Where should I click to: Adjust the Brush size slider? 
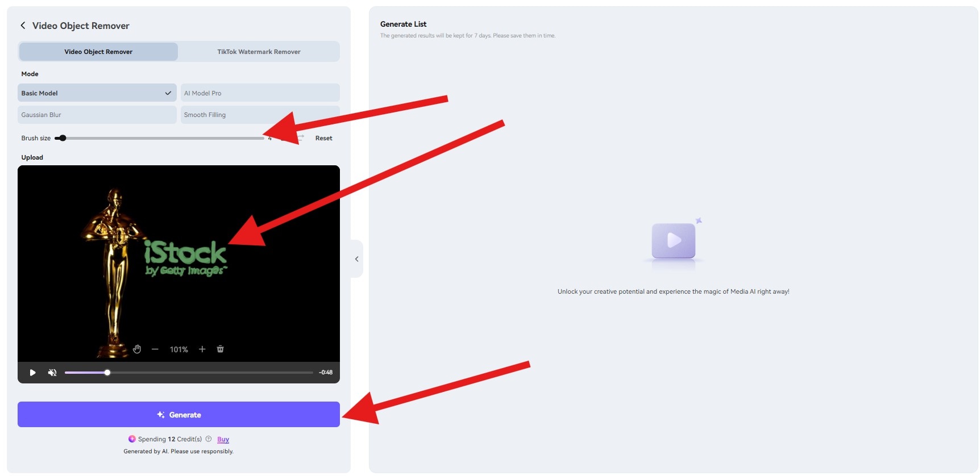[159, 138]
